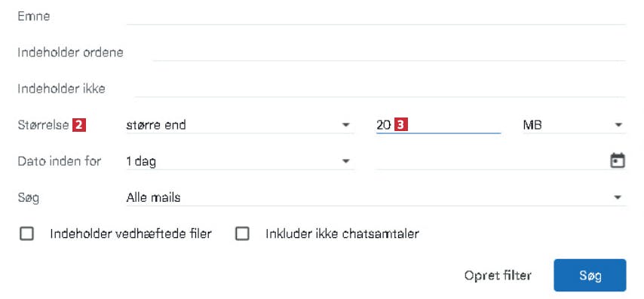Enable Inkluder ikke chatsamtaler checkbox
The height and width of the screenshot is (299, 644).
pyautogui.click(x=242, y=233)
